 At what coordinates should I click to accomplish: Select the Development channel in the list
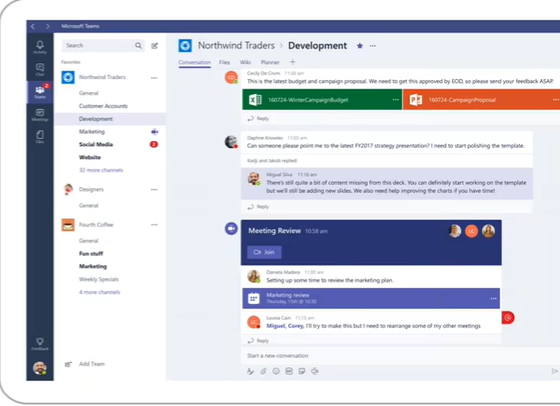(x=110, y=119)
